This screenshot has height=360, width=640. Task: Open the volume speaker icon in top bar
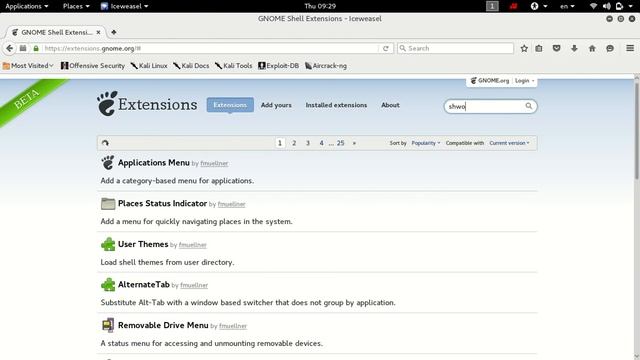[607, 6]
